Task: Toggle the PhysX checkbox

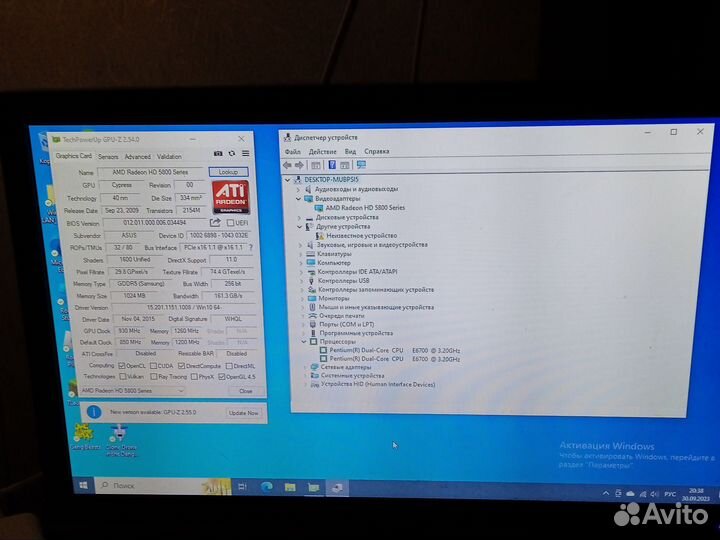Action: pyautogui.click(x=194, y=377)
